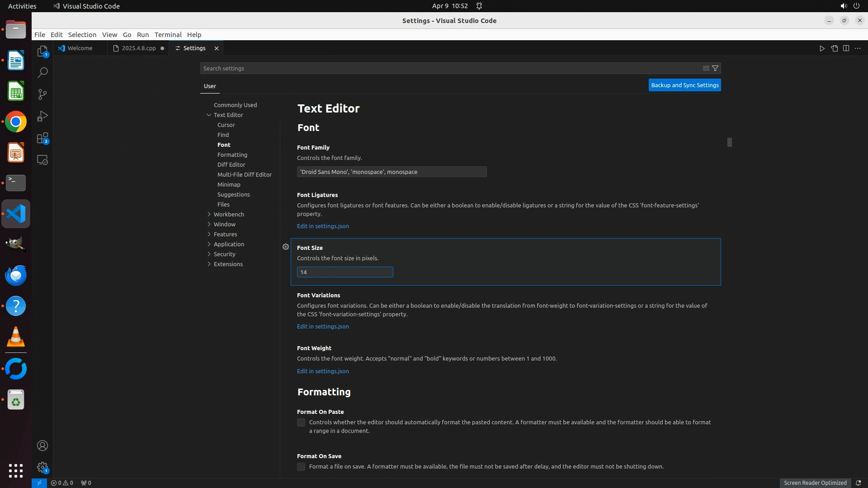This screenshot has height=488, width=868.
Task: Switch to the 2025.4.8.cpp tab
Action: point(138,48)
